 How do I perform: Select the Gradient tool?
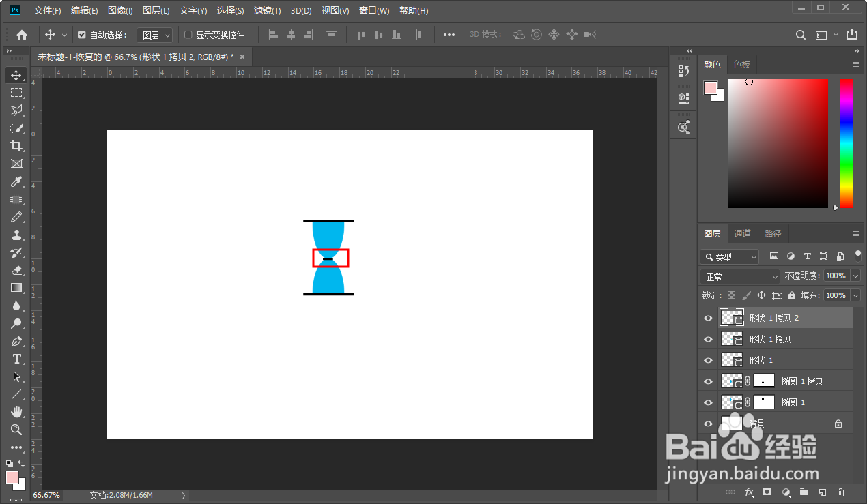16,288
